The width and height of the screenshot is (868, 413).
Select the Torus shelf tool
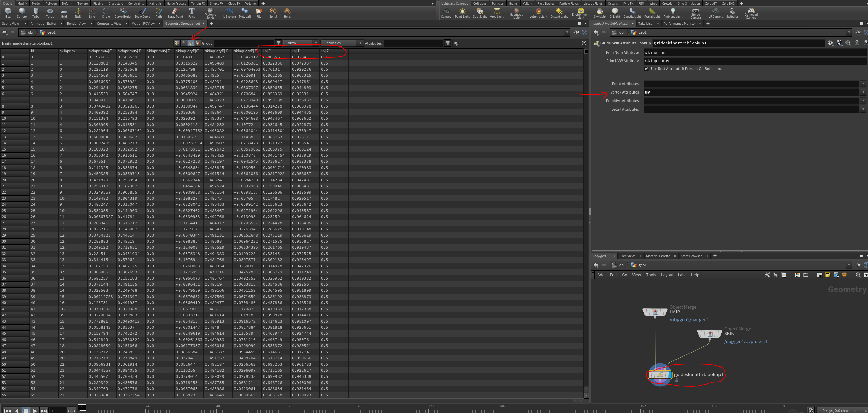tap(50, 13)
